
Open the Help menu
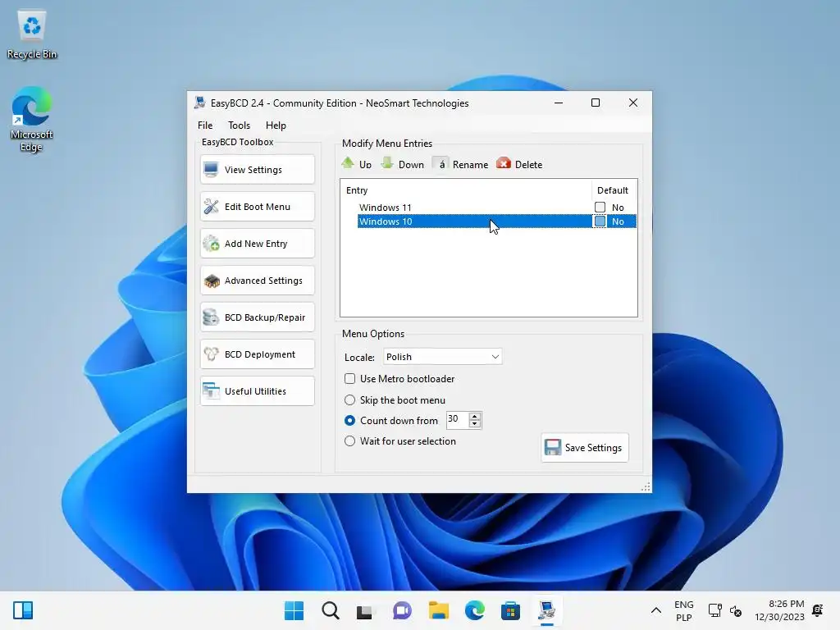point(276,125)
